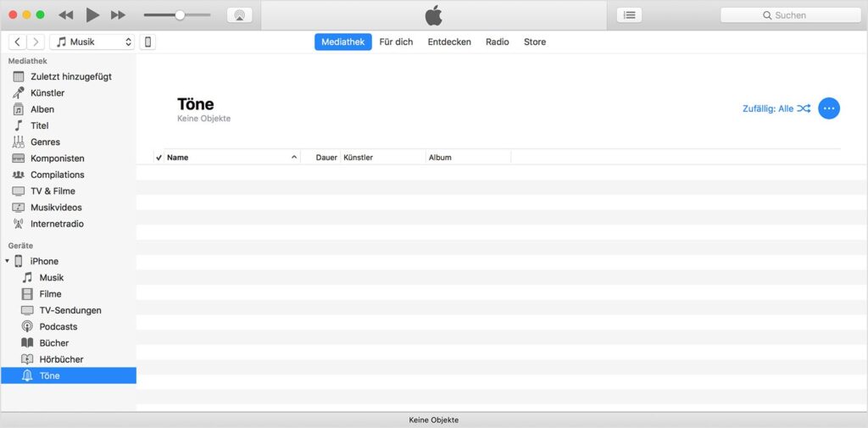Switch to the Für dich tab
This screenshot has height=428, width=868.
tap(397, 42)
